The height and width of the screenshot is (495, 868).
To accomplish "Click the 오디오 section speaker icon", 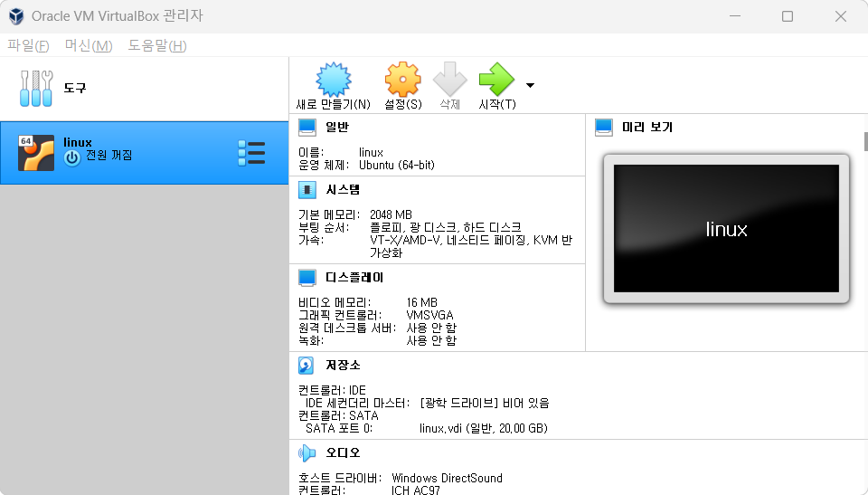I will 307,453.
